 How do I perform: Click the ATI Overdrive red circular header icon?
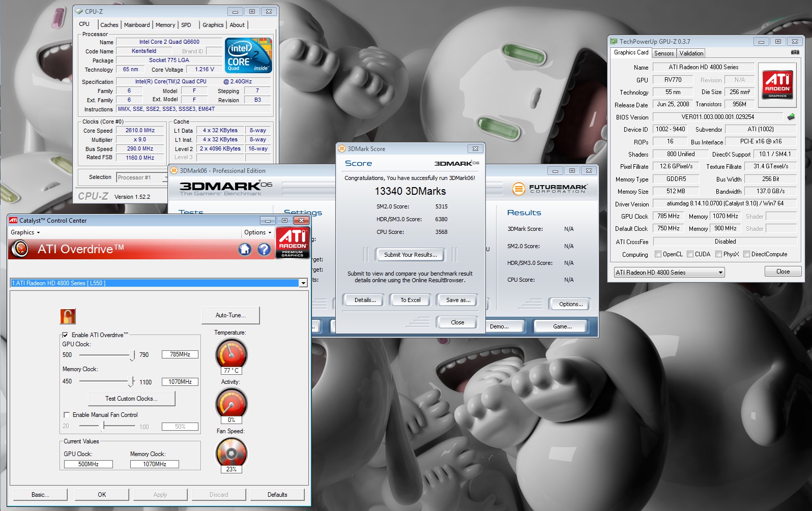(x=20, y=249)
